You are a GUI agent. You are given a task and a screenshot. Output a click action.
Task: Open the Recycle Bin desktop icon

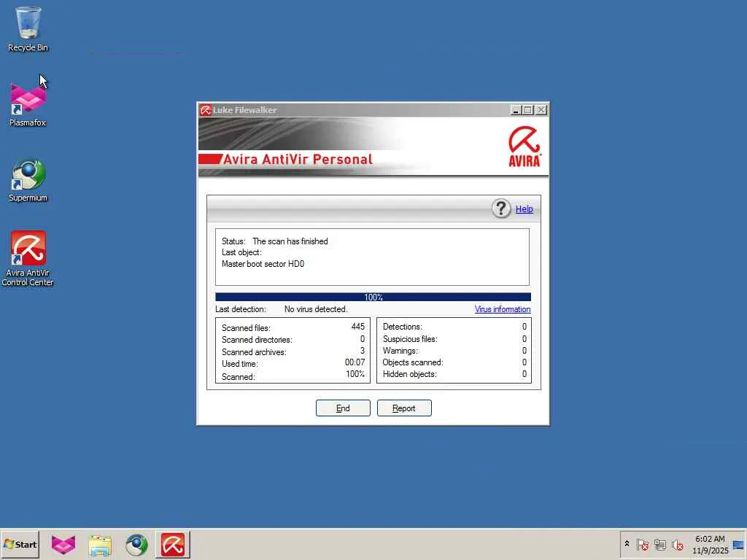(28, 28)
